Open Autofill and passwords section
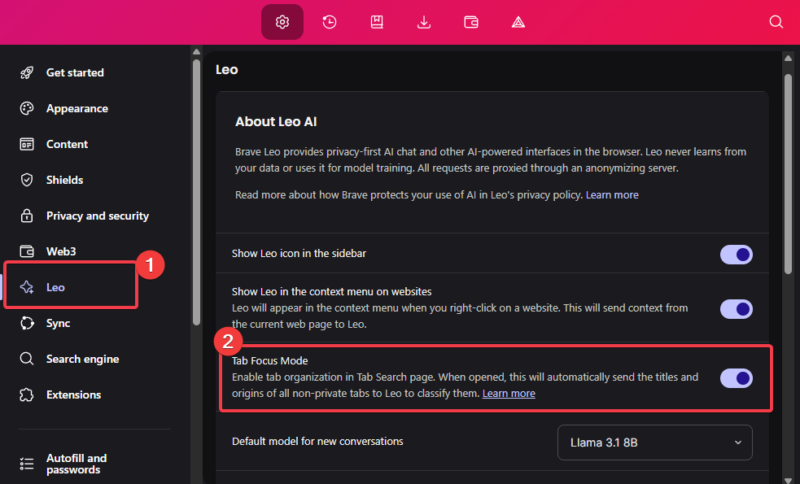800x484 pixels. [x=77, y=464]
